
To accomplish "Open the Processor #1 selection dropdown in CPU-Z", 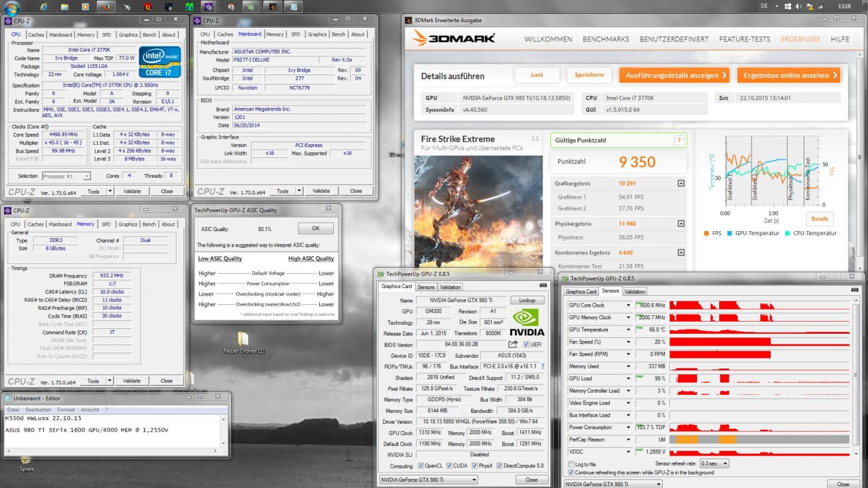I will pyautogui.click(x=66, y=176).
